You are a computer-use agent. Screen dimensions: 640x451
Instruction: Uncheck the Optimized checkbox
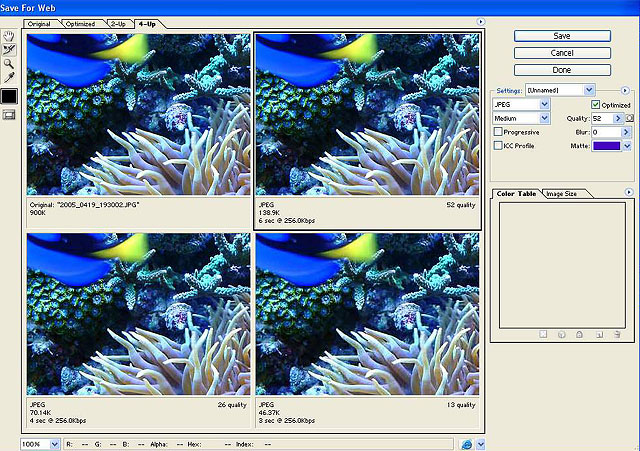[x=596, y=104]
